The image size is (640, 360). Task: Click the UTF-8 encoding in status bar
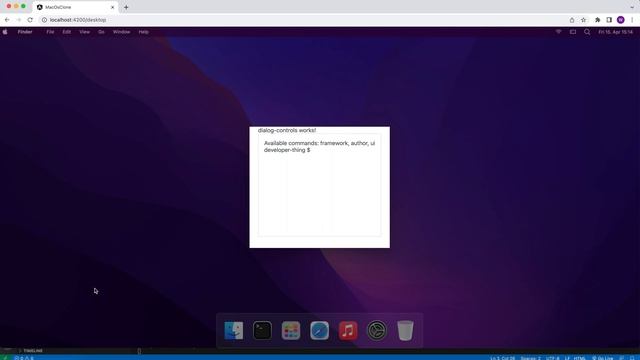[x=553, y=358]
